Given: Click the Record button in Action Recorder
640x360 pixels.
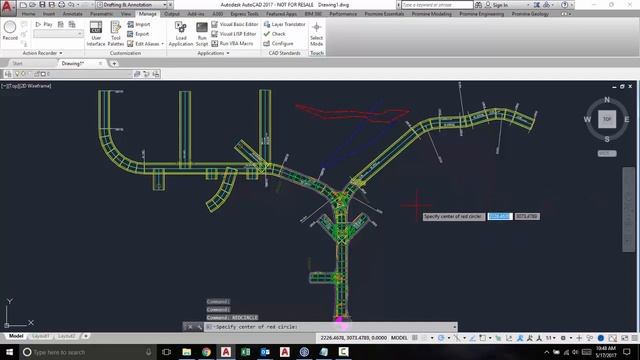Looking at the screenshot, I should pyautogui.click(x=10, y=31).
